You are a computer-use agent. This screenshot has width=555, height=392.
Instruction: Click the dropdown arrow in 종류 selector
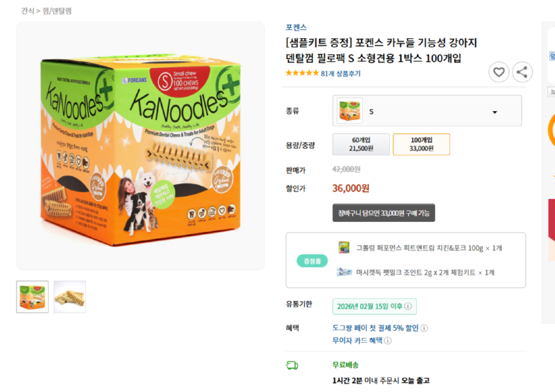point(495,112)
